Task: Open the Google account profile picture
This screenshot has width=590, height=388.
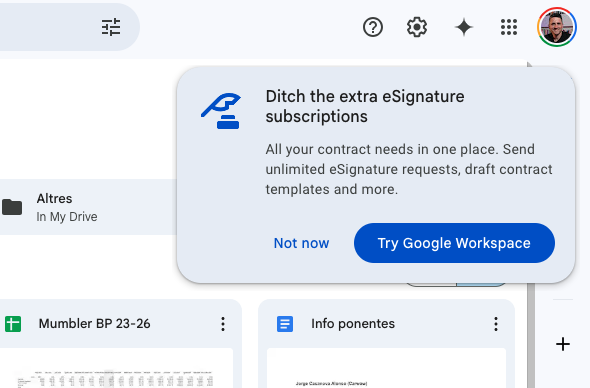Action: click(x=557, y=27)
